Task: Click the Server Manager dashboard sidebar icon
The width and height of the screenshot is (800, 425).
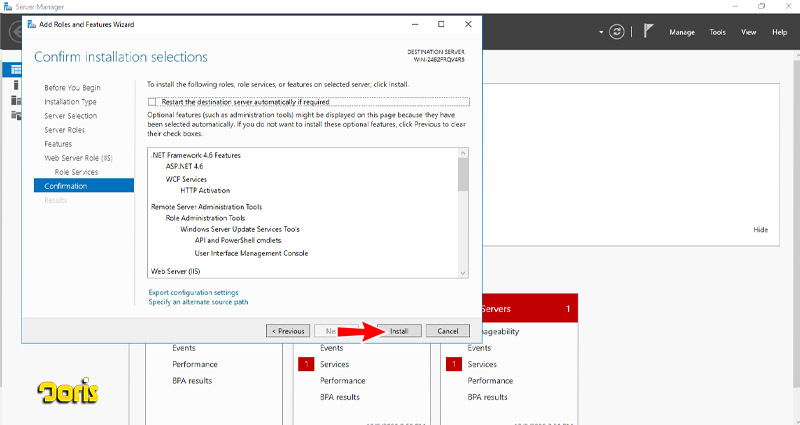Action: click(x=16, y=70)
